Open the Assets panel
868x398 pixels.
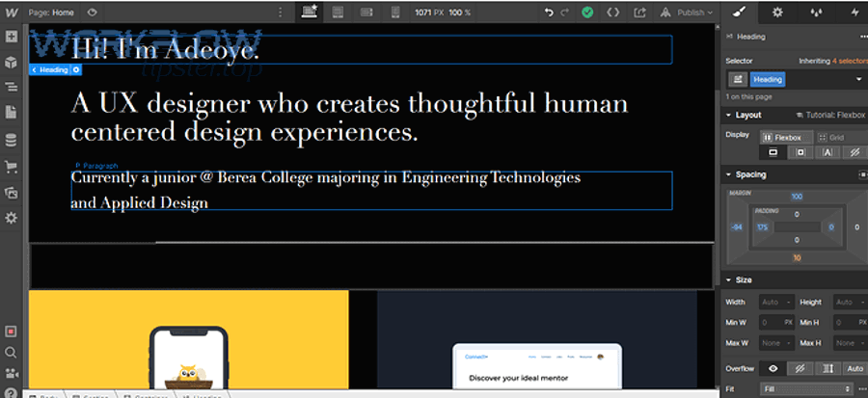pyautogui.click(x=11, y=193)
